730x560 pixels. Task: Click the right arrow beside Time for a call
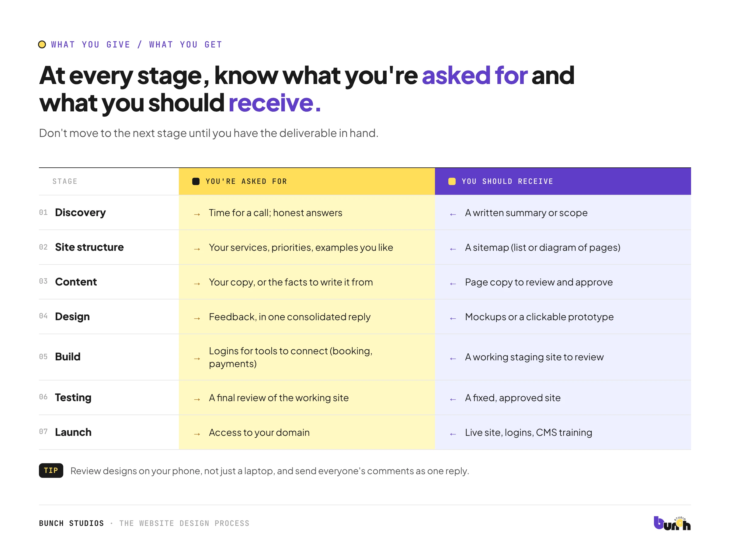click(x=197, y=214)
